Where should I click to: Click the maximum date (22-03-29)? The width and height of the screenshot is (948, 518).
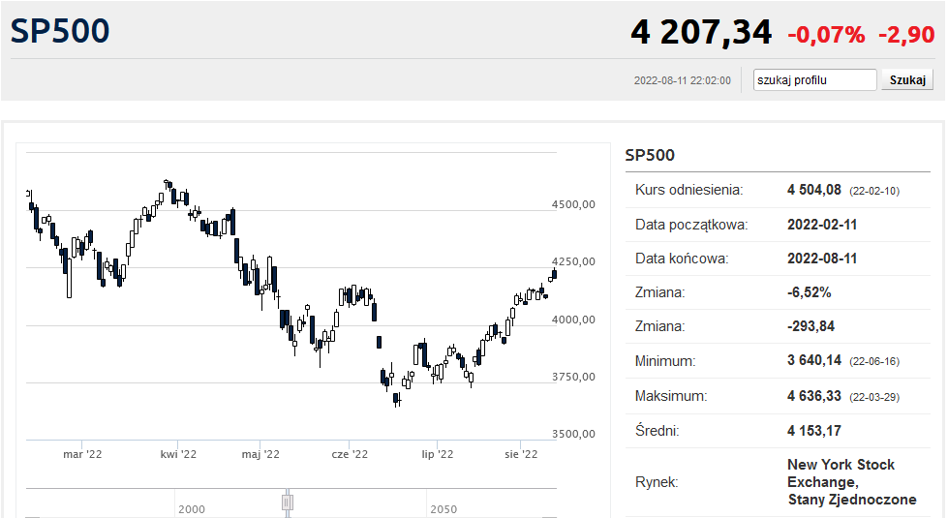tap(874, 397)
